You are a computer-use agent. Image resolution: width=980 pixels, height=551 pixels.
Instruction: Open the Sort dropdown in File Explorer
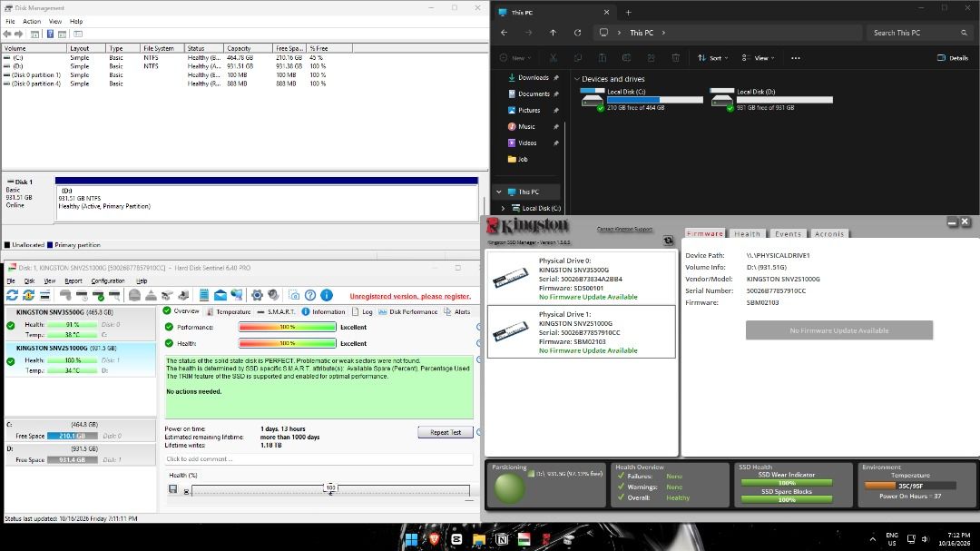(713, 58)
